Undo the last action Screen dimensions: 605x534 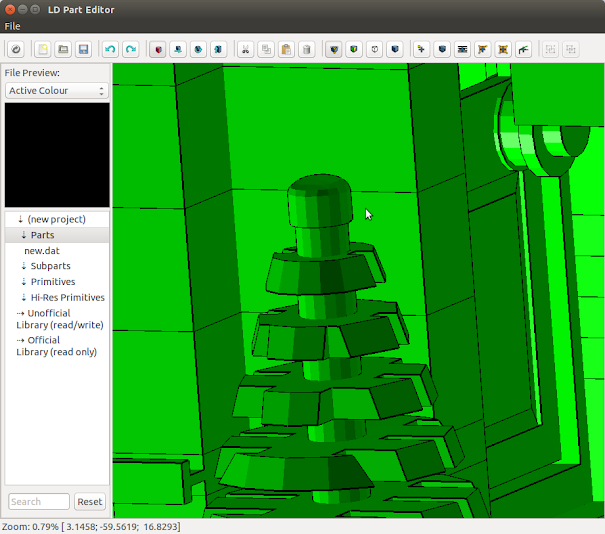pos(110,49)
